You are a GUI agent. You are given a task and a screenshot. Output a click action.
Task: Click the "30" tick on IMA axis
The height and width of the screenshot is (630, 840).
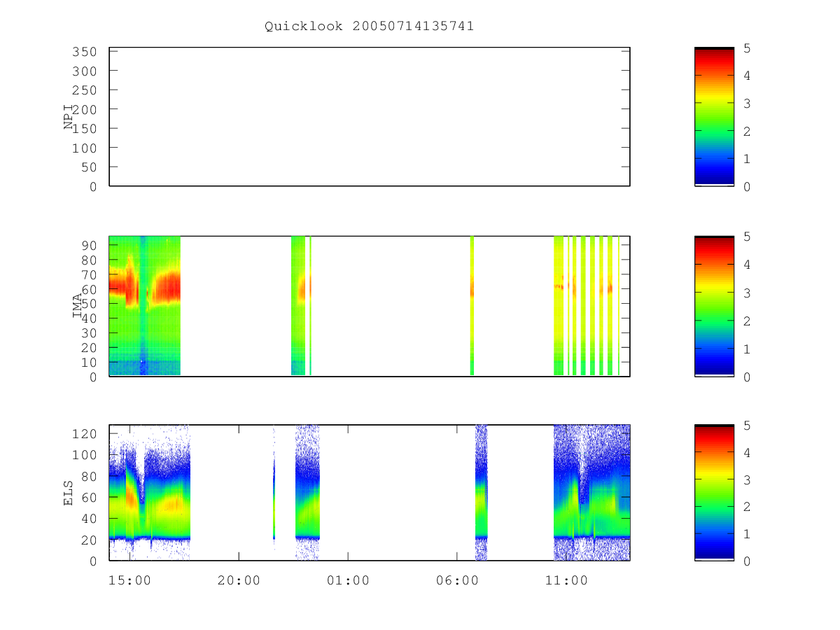pyautogui.click(x=89, y=333)
